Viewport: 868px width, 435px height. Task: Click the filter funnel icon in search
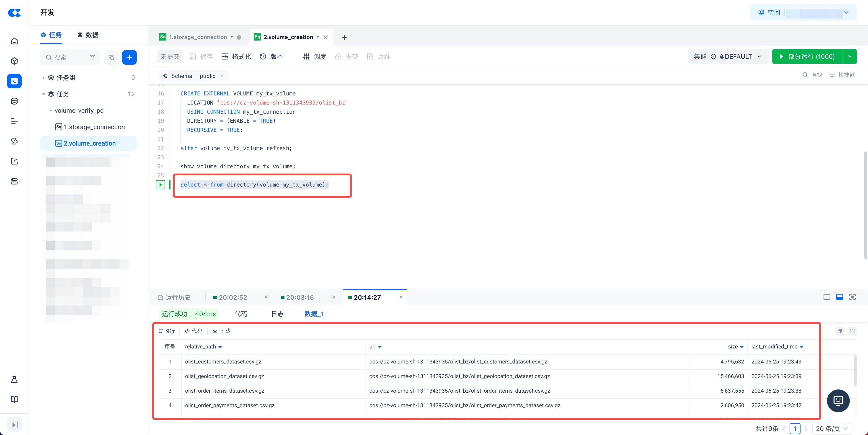(x=92, y=57)
